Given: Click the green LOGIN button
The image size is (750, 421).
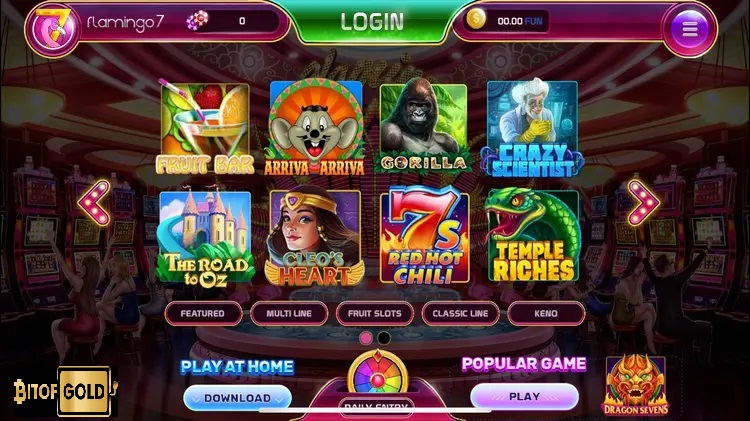Looking at the screenshot, I should click(372, 22).
